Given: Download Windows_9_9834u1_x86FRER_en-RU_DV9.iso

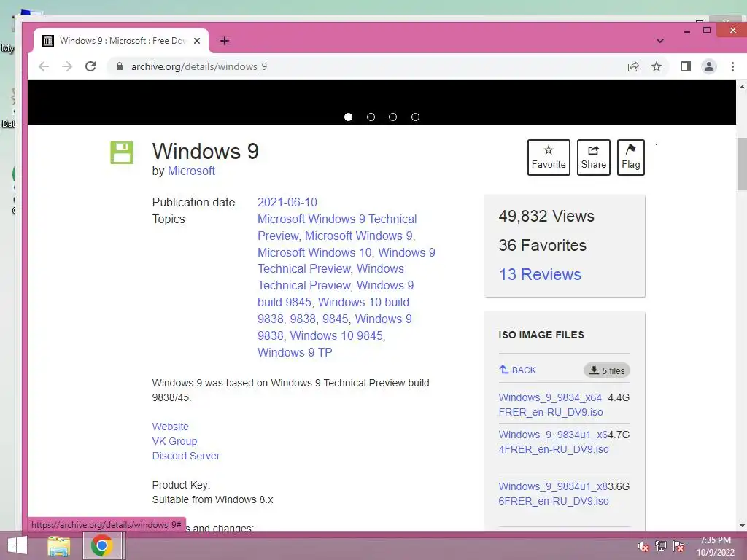Looking at the screenshot, I should pyautogui.click(x=554, y=494).
